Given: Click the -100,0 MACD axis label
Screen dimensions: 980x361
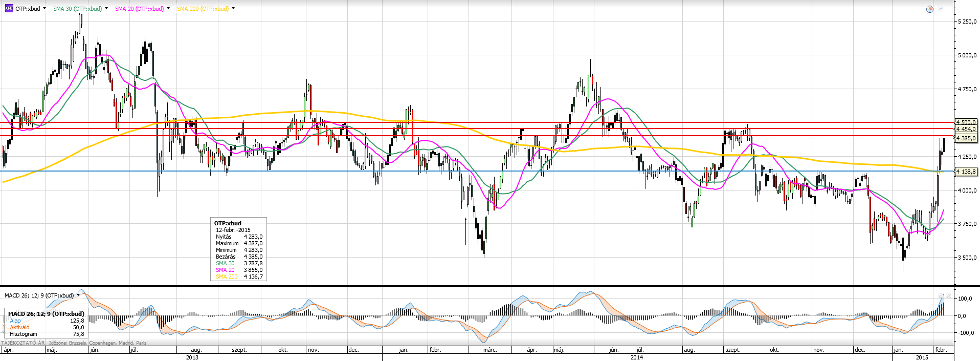Looking at the screenshot, I should [x=965, y=333].
